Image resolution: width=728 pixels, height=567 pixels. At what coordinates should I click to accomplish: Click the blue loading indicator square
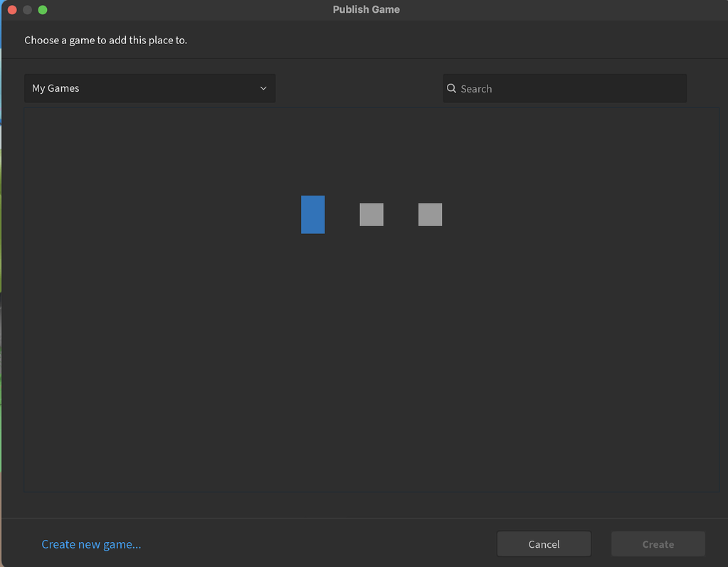[x=312, y=214]
